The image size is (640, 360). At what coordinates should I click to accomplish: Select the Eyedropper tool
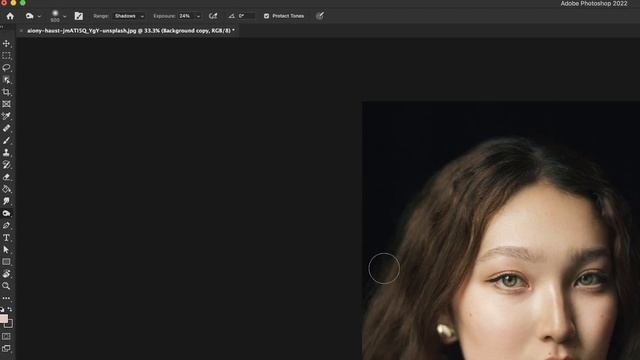6,116
